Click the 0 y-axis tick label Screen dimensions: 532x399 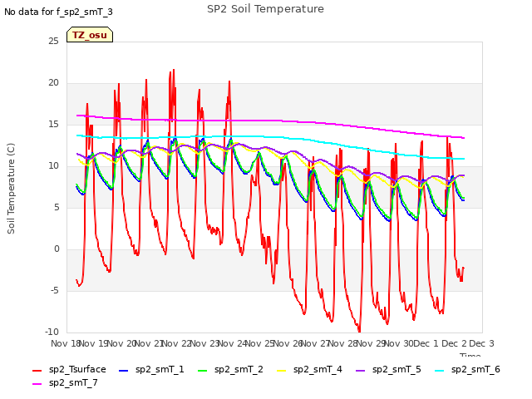coord(57,249)
